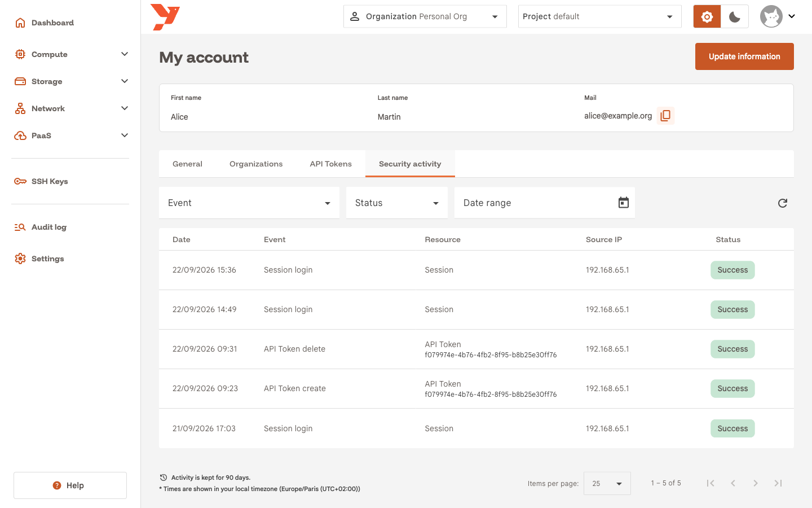812x508 pixels.
Task: Go to the first page of results
Action: tap(710, 483)
